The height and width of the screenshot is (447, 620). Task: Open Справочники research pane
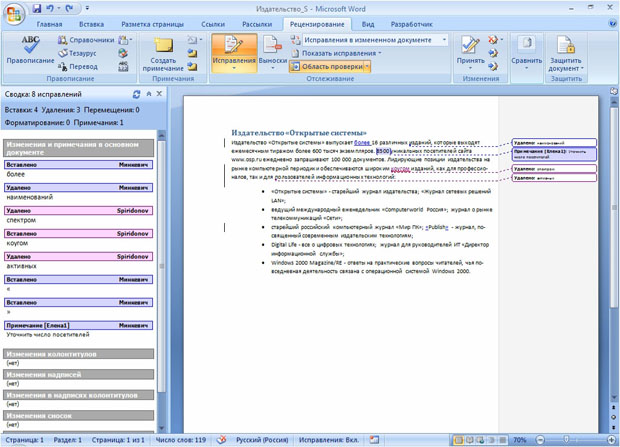coord(86,40)
